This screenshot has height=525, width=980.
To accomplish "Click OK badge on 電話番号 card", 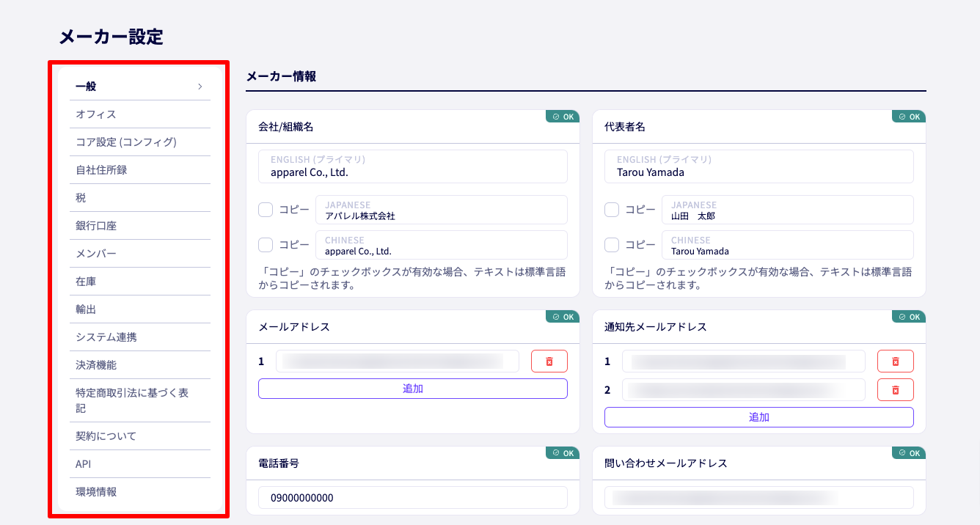I will point(563,453).
